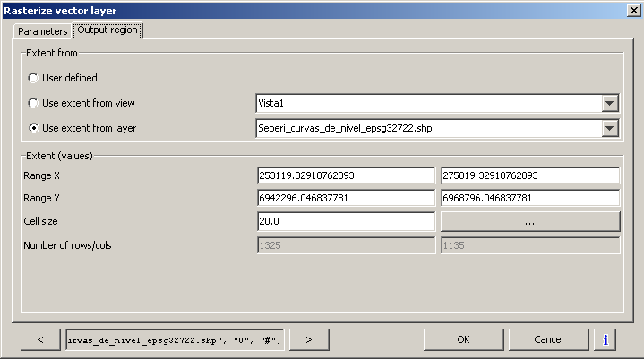
Task: Go to previous command with < button
Action: click(x=42, y=339)
